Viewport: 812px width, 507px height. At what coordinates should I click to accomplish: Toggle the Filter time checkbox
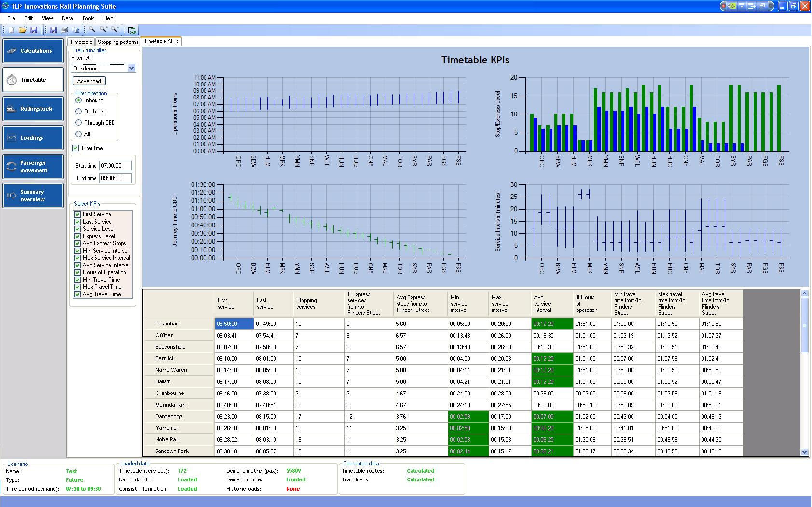pos(75,148)
